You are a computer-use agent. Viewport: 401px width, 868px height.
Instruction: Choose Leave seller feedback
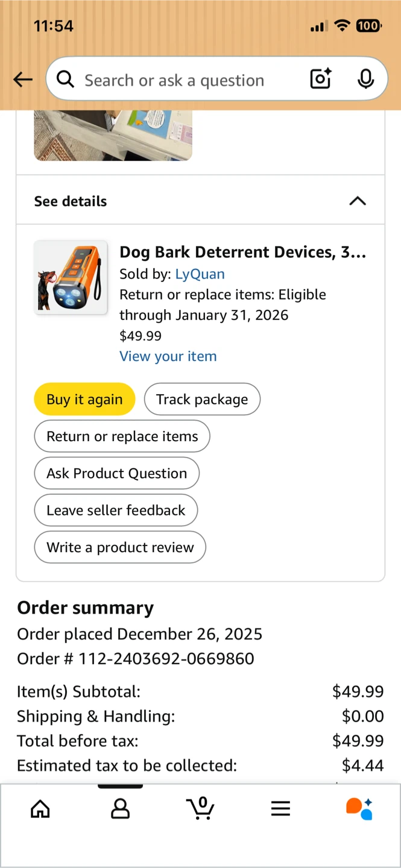point(116,511)
